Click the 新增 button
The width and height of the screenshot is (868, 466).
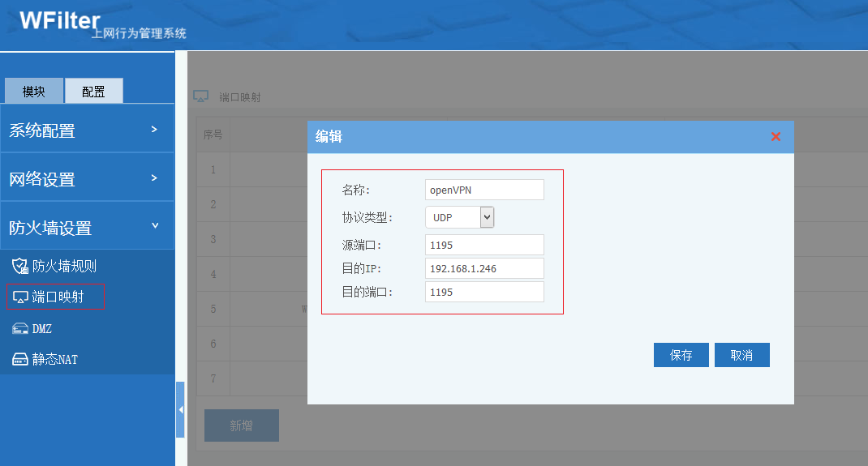(x=241, y=425)
